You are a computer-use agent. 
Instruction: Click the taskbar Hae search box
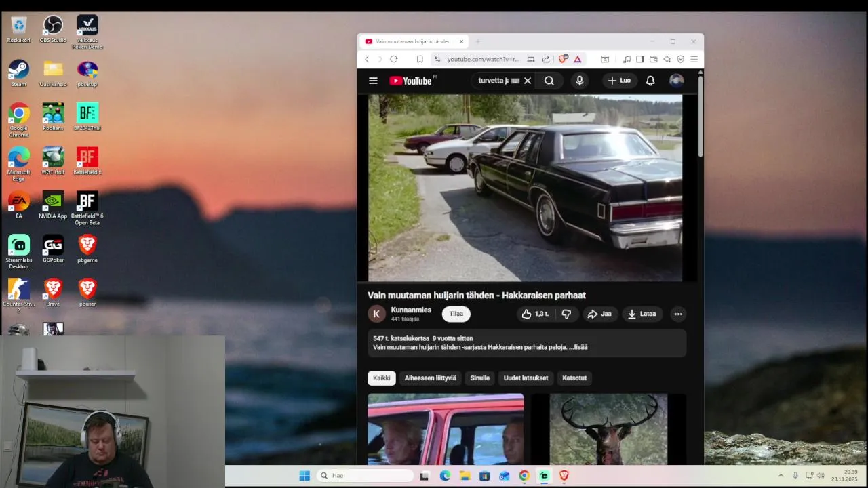point(366,476)
